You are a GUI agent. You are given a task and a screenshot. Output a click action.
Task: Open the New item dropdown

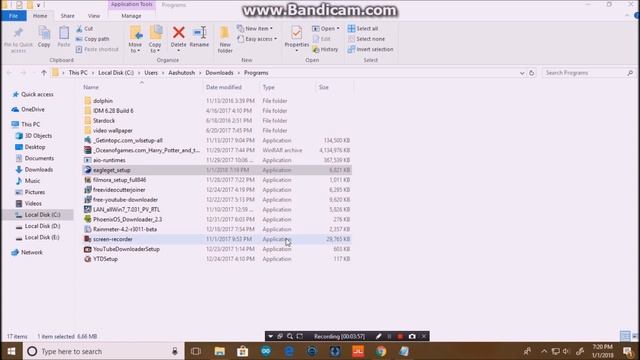[255, 29]
